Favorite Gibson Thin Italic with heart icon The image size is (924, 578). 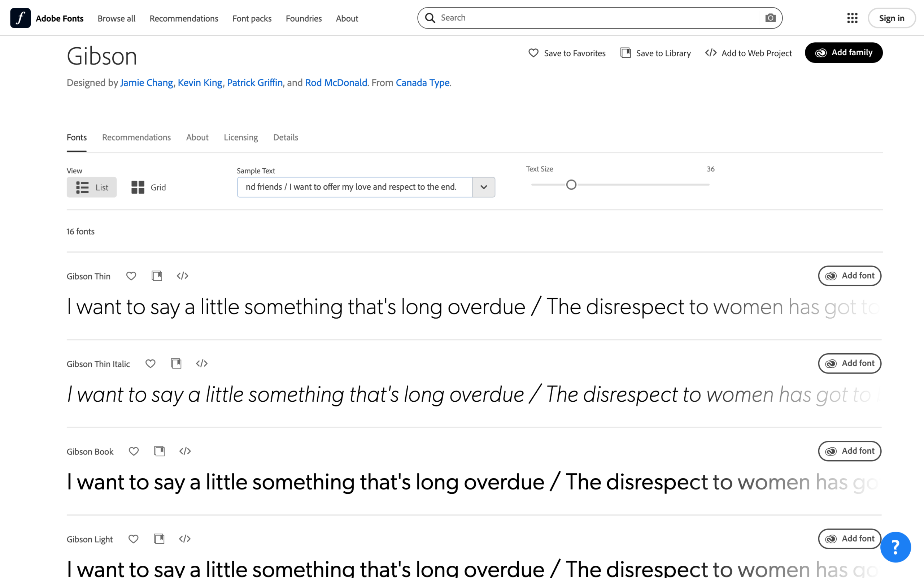(151, 363)
